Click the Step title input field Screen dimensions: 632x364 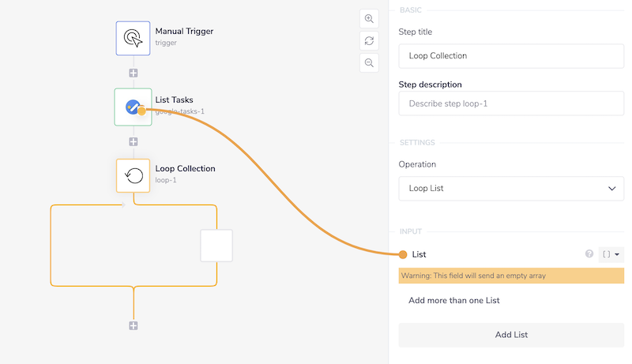(511, 56)
